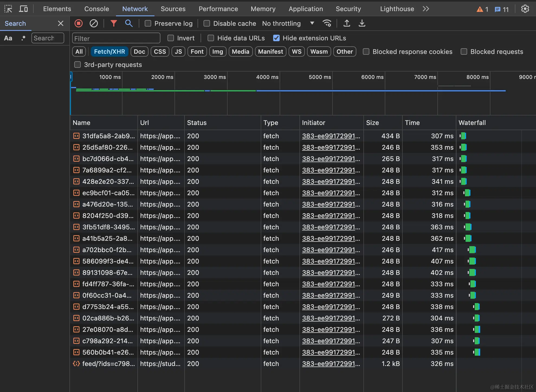Export HAR file download icon
Viewport: 536px width, 392px height.
tap(362, 23)
